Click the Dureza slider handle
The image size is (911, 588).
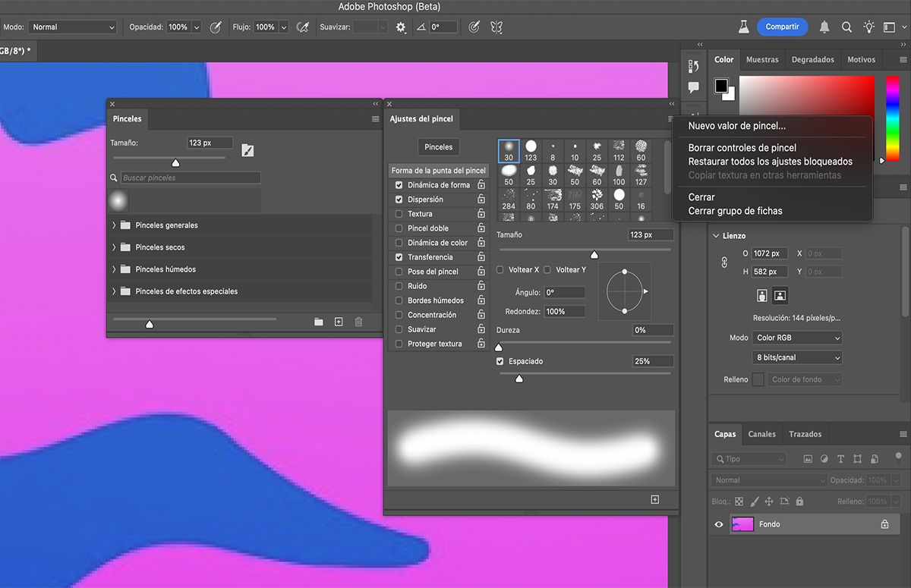click(499, 347)
